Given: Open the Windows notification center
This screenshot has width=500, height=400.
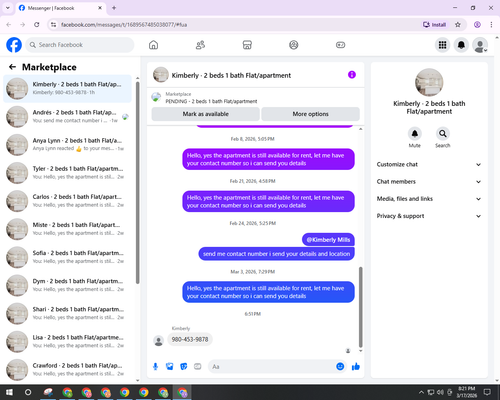Looking at the screenshot, I should click(487, 392).
